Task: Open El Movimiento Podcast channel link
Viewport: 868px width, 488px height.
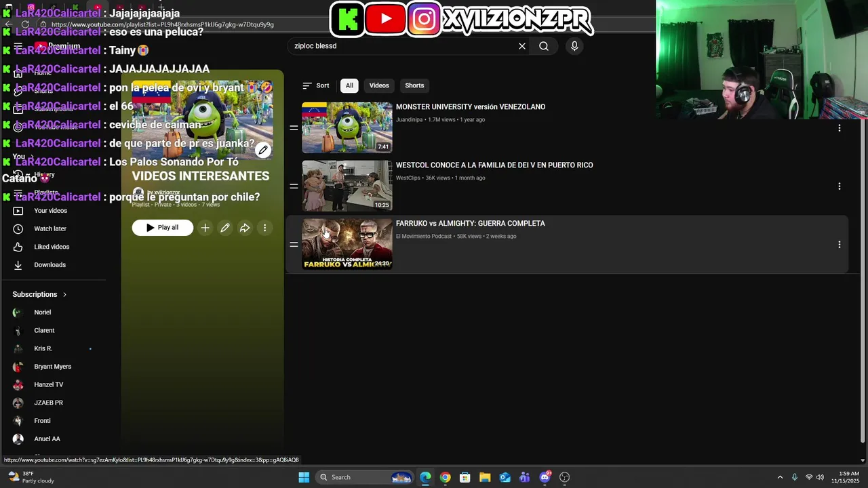Action: [x=424, y=237]
